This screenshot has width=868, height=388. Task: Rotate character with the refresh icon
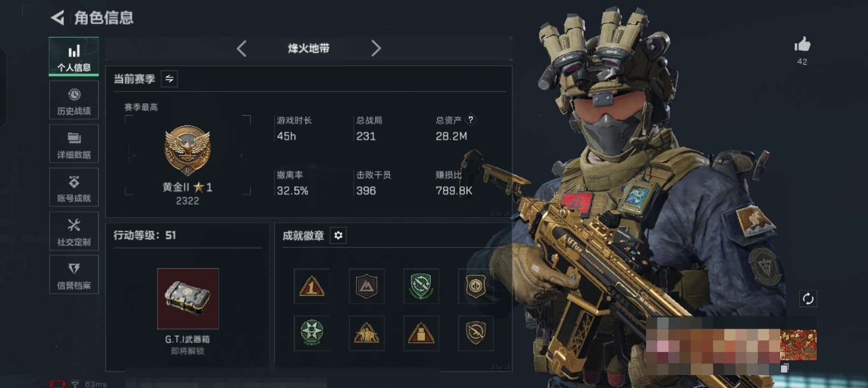[x=808, y=299]
